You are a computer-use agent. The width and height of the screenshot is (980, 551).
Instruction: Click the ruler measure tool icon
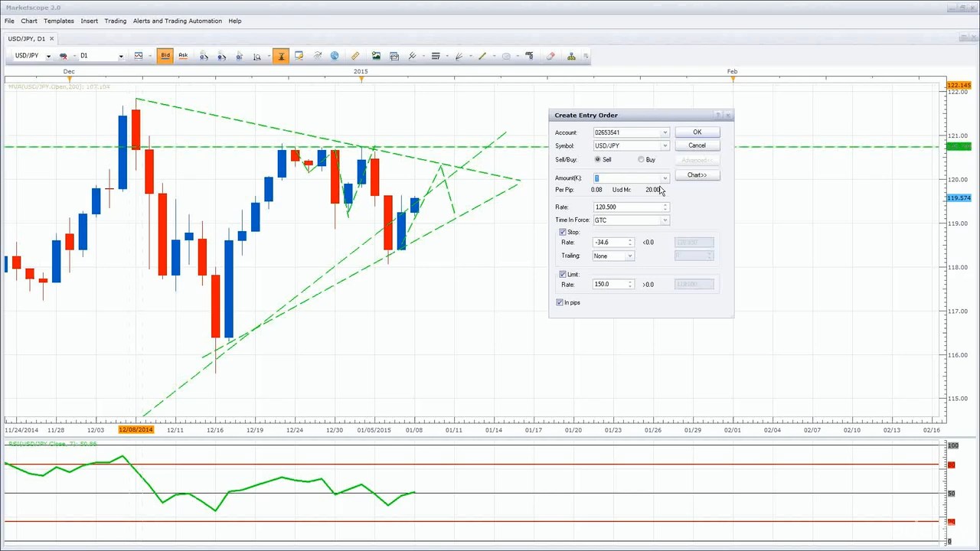click(355, 56)
